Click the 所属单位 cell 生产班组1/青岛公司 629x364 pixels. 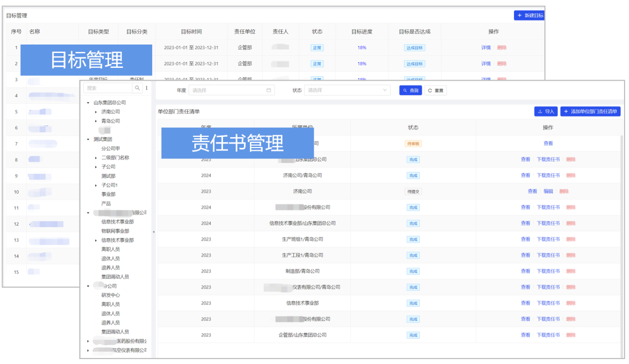302,239
